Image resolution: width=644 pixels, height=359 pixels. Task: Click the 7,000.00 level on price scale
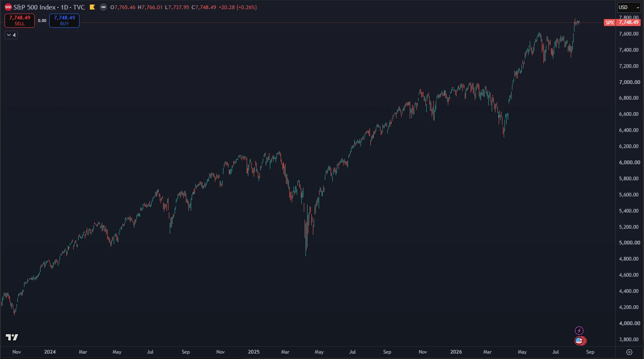tap(629, 82)
